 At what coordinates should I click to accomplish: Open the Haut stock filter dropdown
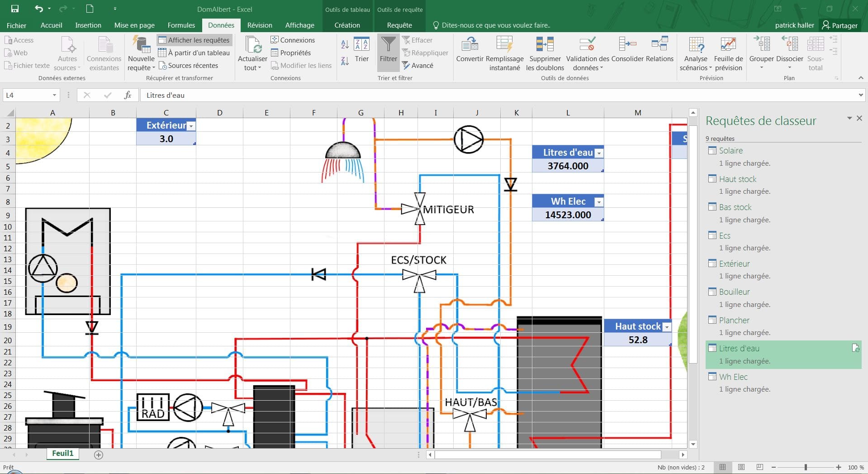click(x=666, y=327)
